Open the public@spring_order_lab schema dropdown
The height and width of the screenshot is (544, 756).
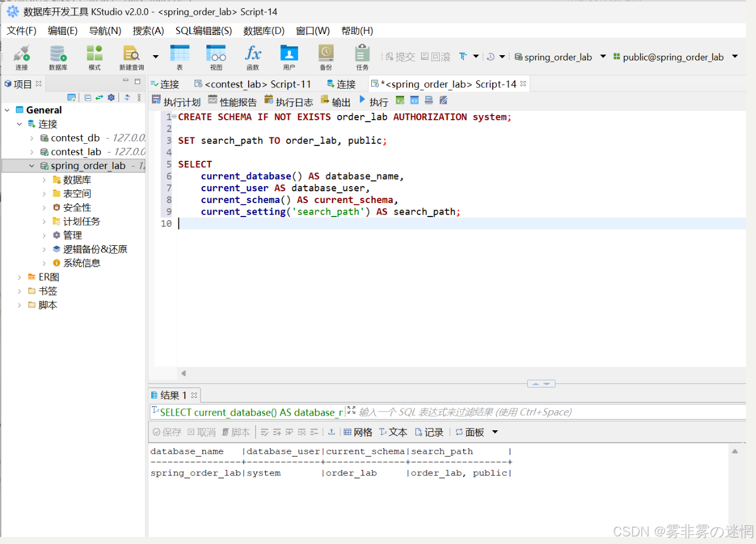tap(735, 56)
